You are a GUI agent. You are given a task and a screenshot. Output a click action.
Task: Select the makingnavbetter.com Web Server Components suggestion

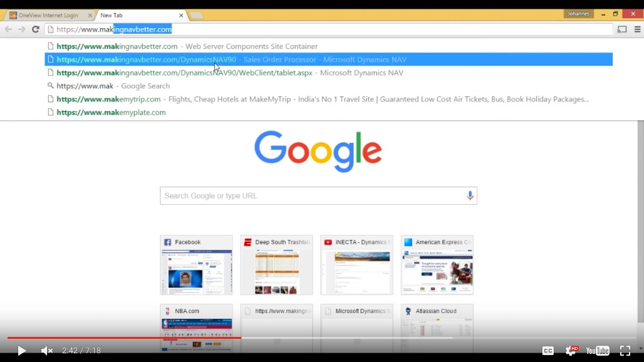pos(329,46)
